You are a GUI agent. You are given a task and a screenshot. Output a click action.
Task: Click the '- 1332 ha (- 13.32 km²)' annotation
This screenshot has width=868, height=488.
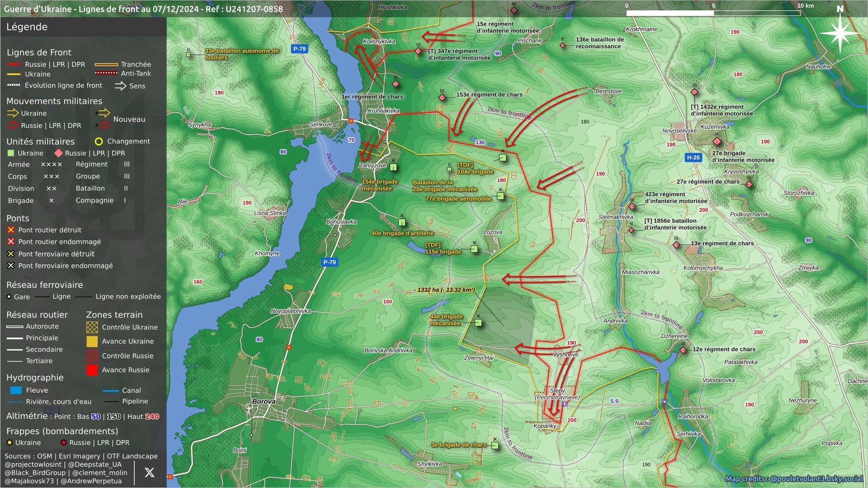[x=444, y=290]
